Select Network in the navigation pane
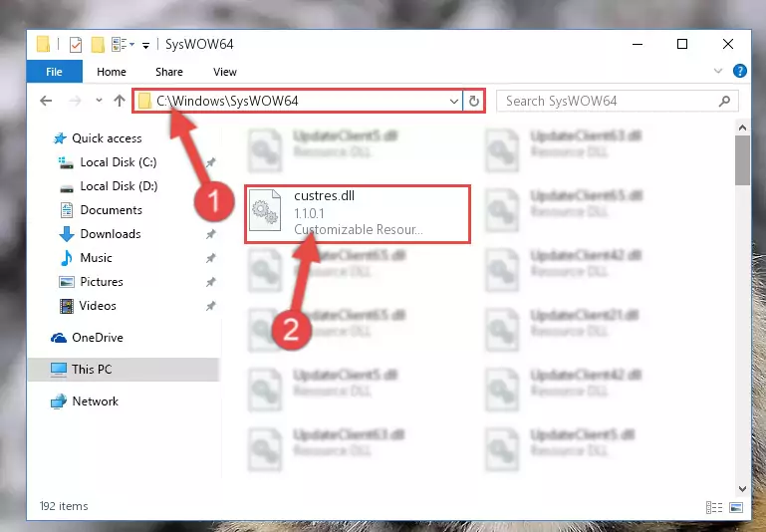The height and width of the screenshot is (532, 766). (95, 401)
